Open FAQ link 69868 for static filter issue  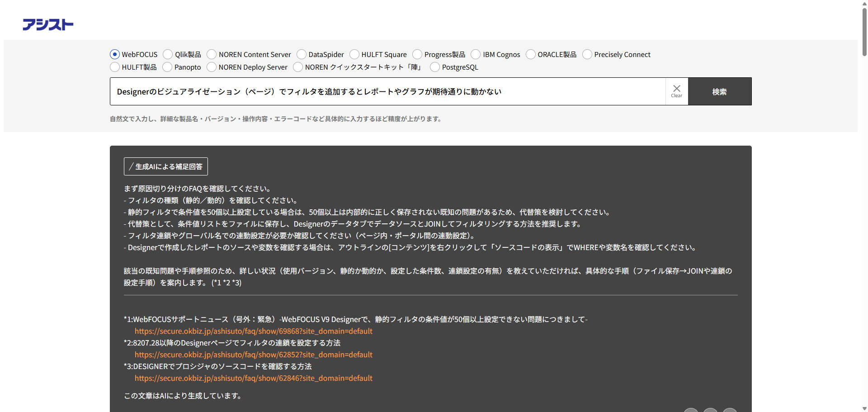(x=254, y=331)
